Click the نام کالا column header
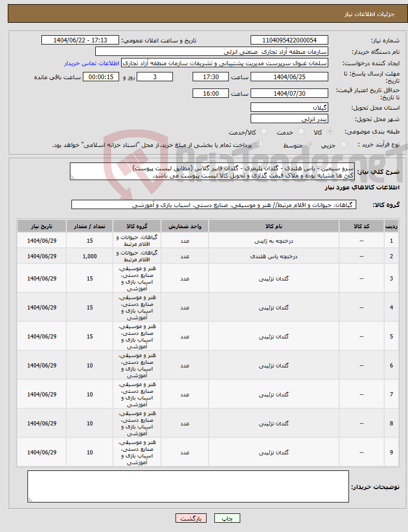 pos(273,226)
